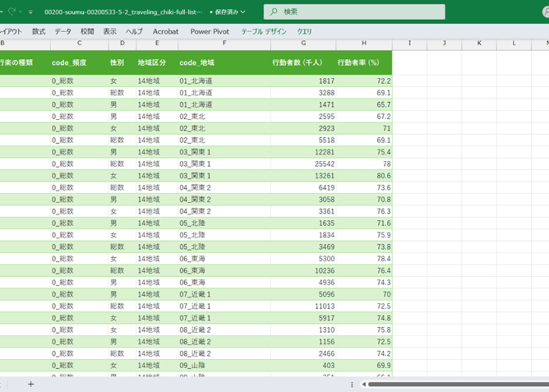This screenshot has height=392, width=549.
Task: Select column F header
Action: pos(224,43)
